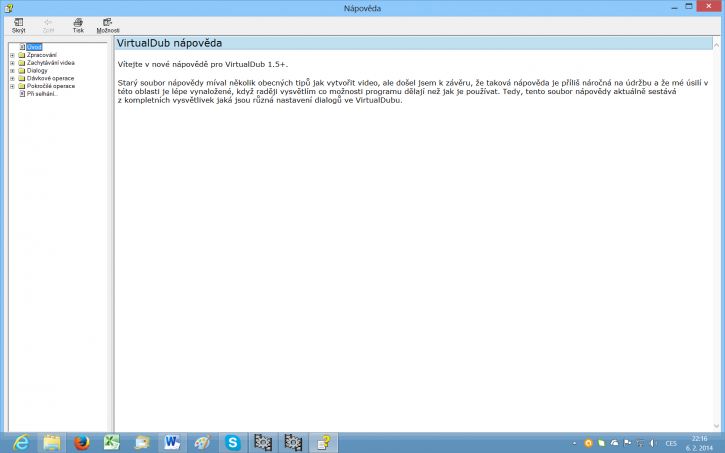The width and height of the screenshot is (725, 453).
Task: Open the clock showing 22:16
Action: (699, 443)
